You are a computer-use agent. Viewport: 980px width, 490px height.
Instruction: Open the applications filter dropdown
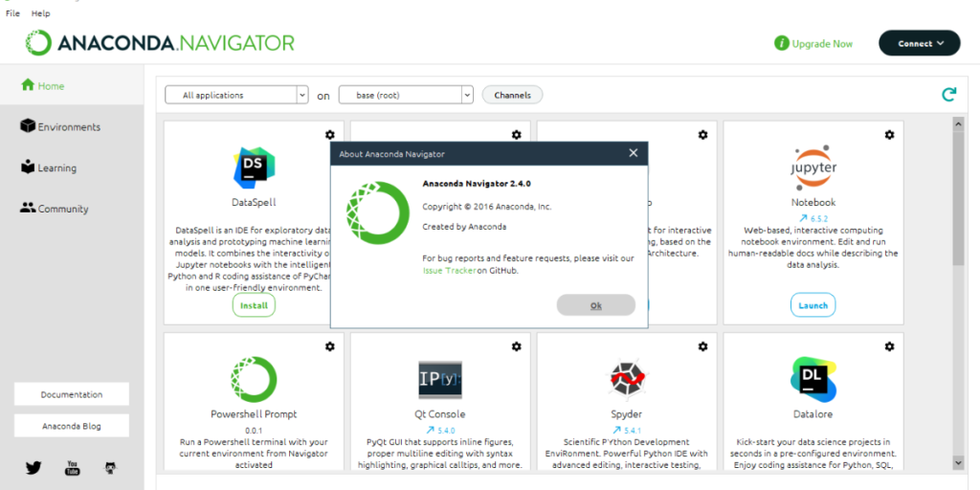point(237,95)
